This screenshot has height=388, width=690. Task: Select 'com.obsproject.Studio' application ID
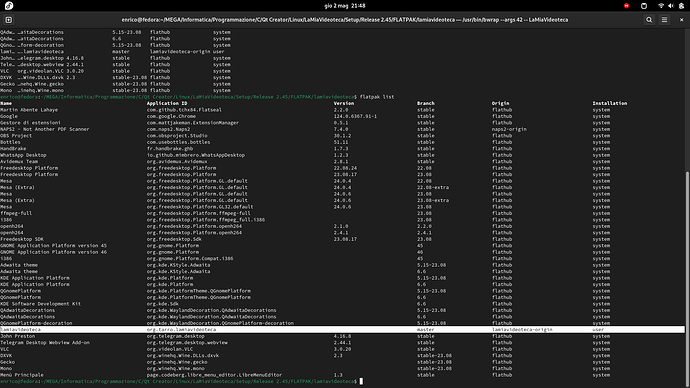point(177,136)
